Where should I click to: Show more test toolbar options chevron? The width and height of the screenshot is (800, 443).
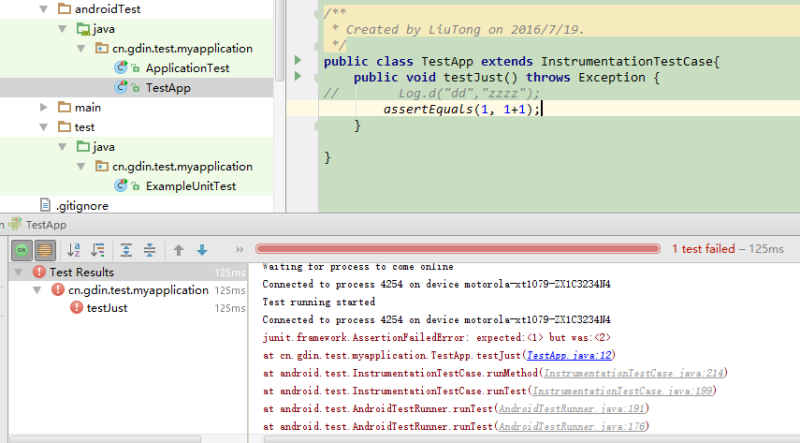click(x=239, y=250)
